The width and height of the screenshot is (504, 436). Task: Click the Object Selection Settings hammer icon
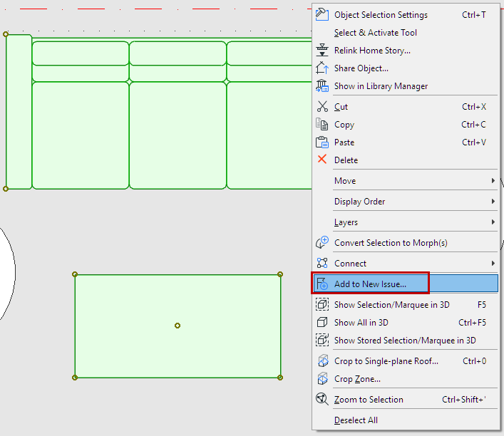click(x=322, y=14)
